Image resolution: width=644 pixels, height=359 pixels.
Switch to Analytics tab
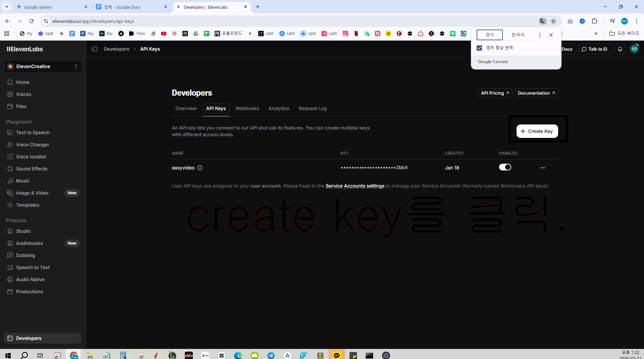279,108
